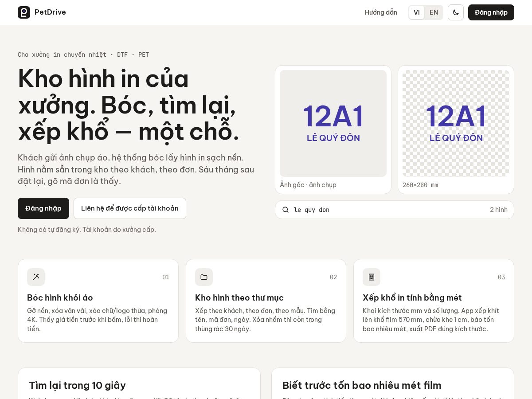Click Liên hệ để được cấp tài khoản

(130, 208)
